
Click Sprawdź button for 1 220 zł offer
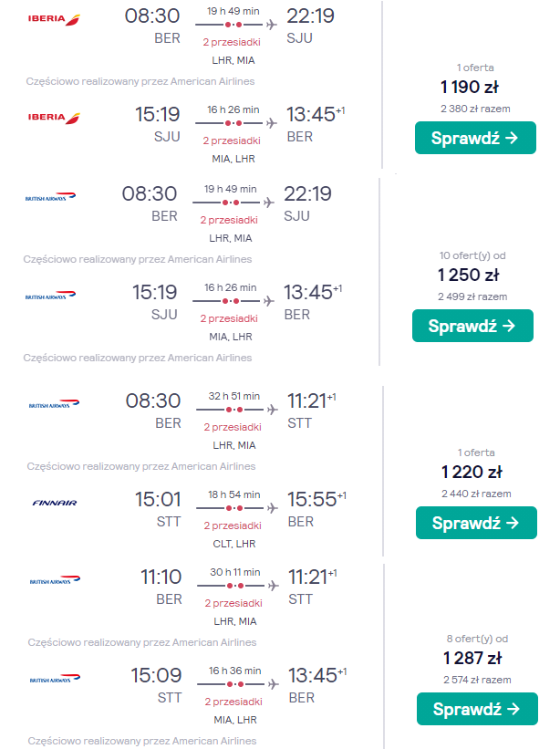click(x=476, y=523)
